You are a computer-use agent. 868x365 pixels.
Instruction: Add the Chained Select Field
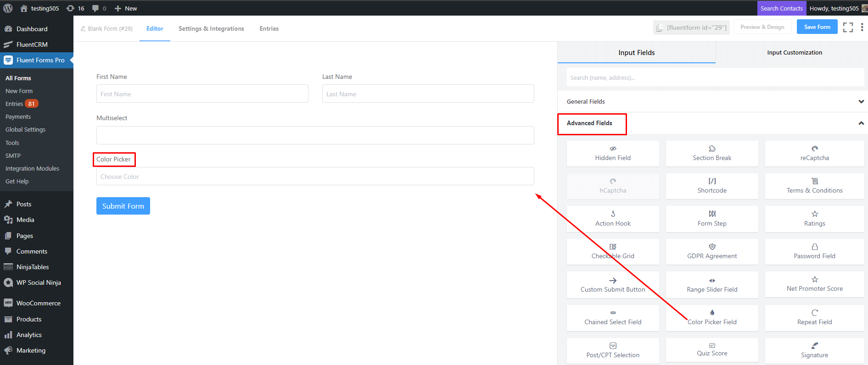pos(613,318)
